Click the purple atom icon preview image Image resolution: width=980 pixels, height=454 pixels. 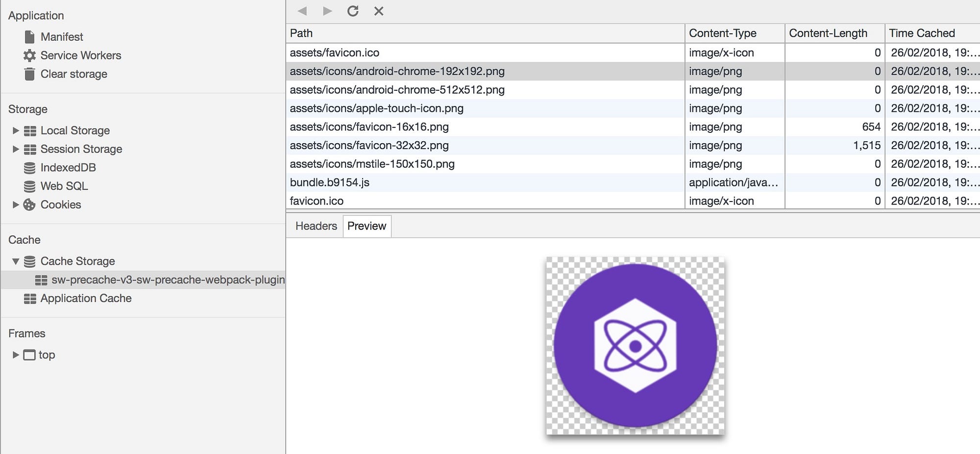point(636,346)
